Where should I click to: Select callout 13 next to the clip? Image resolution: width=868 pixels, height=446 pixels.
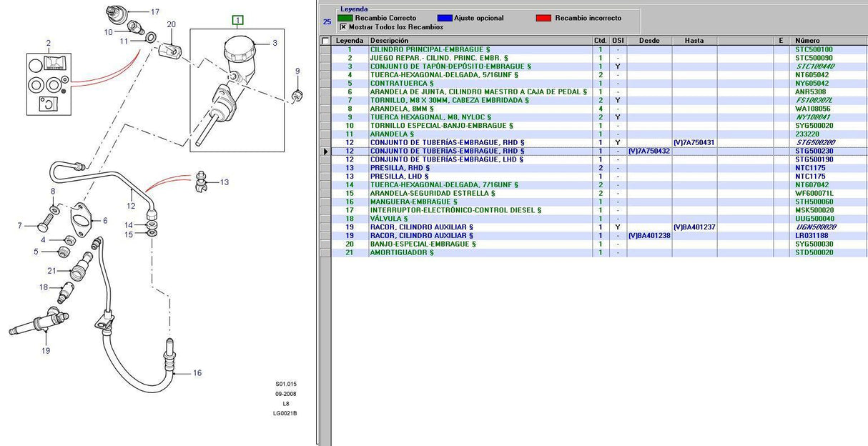(x=224, y=182)
